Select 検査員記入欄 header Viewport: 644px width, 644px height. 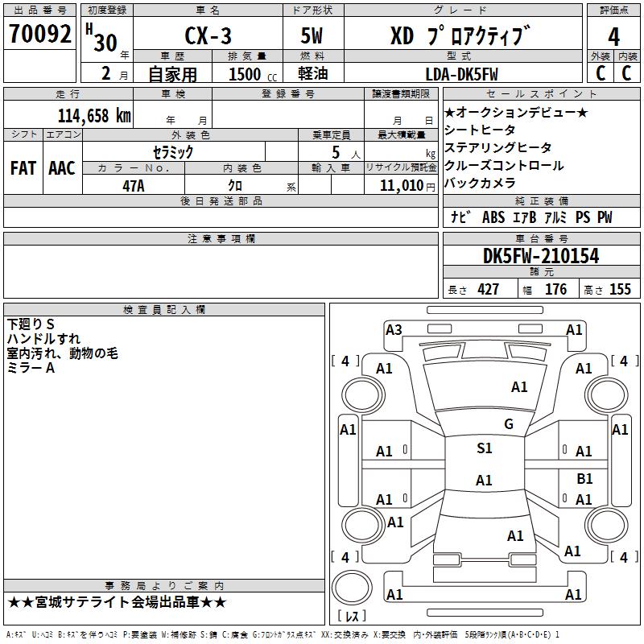click(x=164, y=310)
